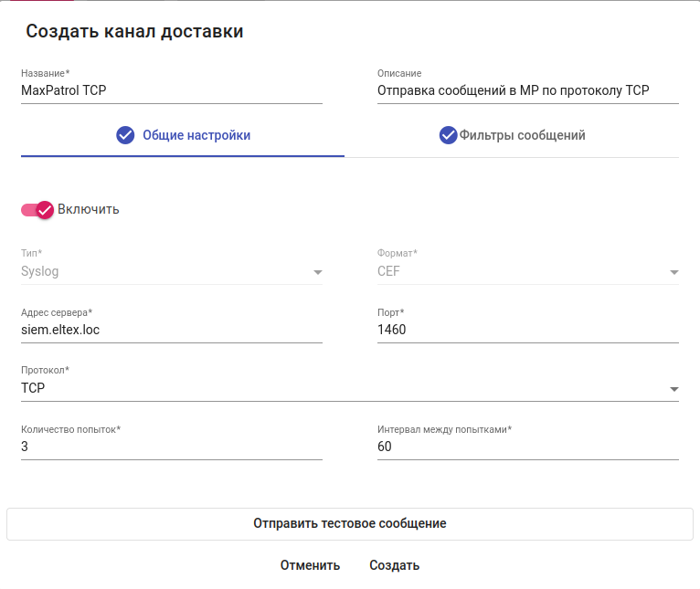Open the Протокол dropdown arrow

coord(673,389)
